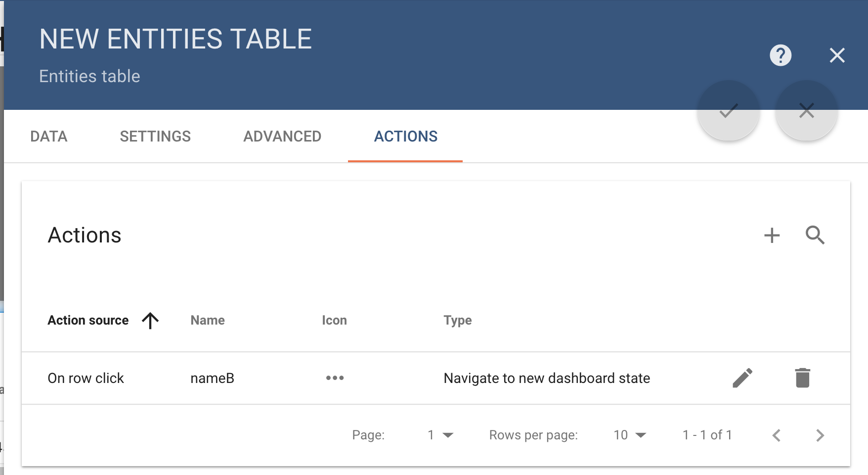Click 'Navigate to new dashboard state' cell
Image resolution: width=868 pixels, height=475 pixels.
click(x=547, y=379)
